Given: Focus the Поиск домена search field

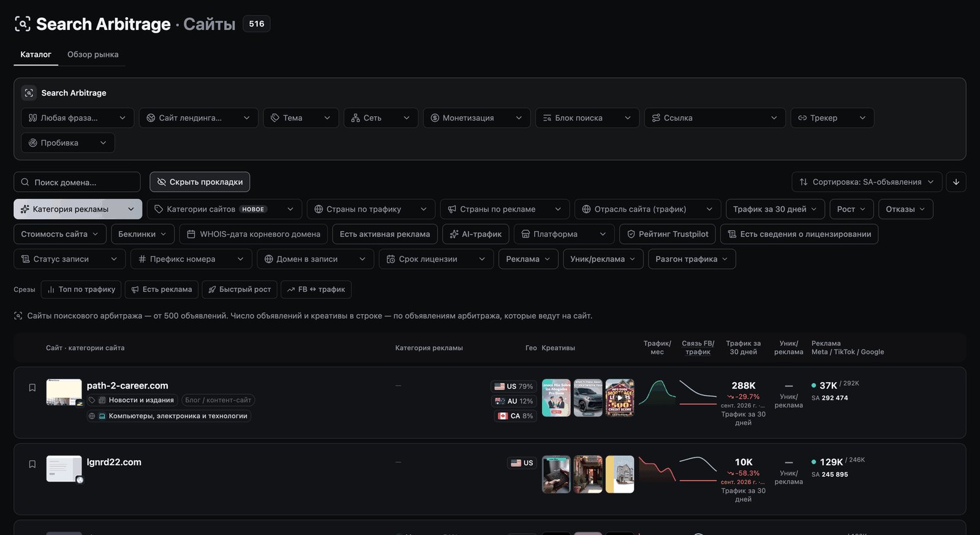Looking at the screenshot, I should 77,182.
